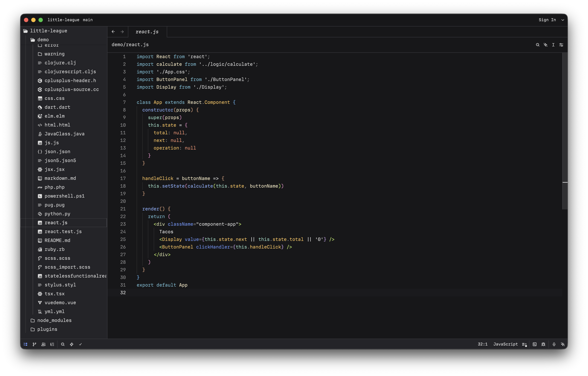The height and width of the screenshot is (376, 588).
Task: Open the JavaScript language selector
Action: pos(505,344)
